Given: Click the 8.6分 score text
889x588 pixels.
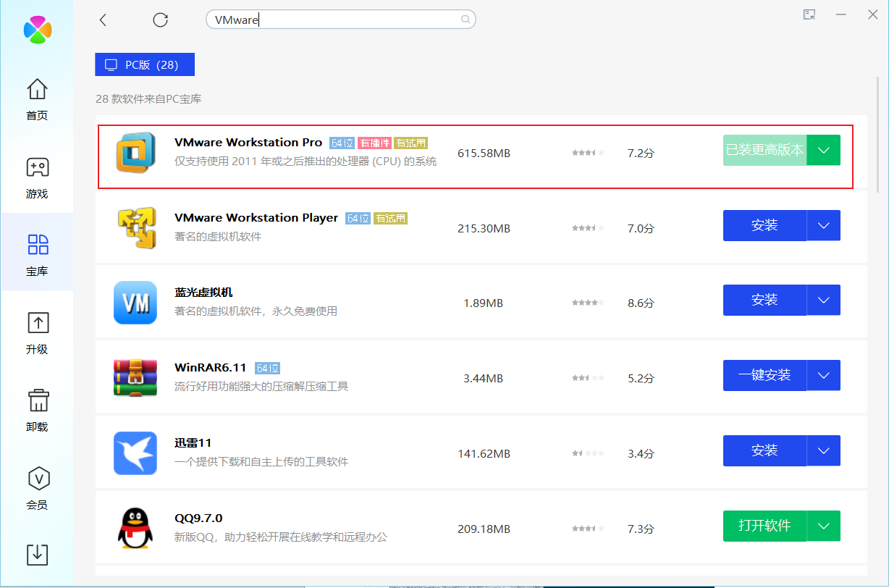Looking at the screenshot, I should tap(641, 303).
